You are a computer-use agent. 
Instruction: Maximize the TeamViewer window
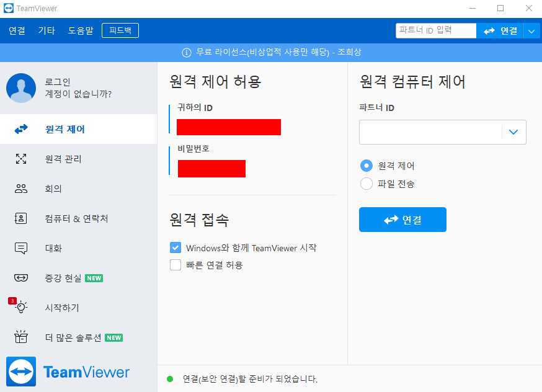coord(500,8)
